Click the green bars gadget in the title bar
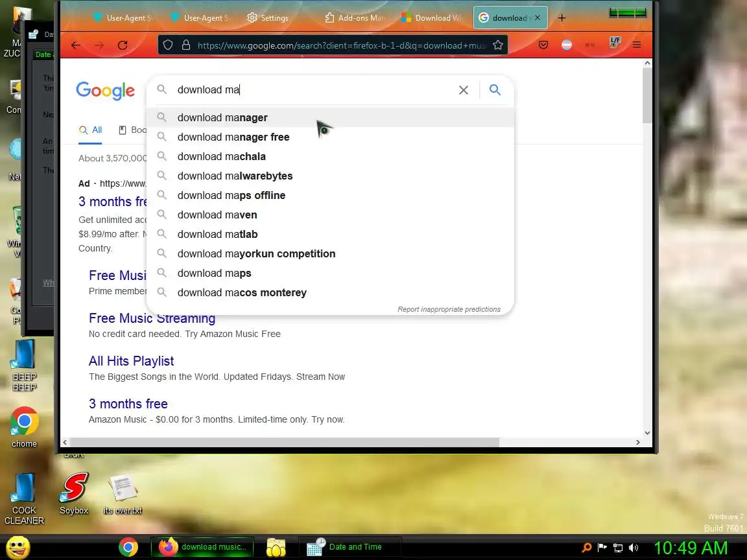The height and width of the screenshot is (560, 747). (628, 13)
